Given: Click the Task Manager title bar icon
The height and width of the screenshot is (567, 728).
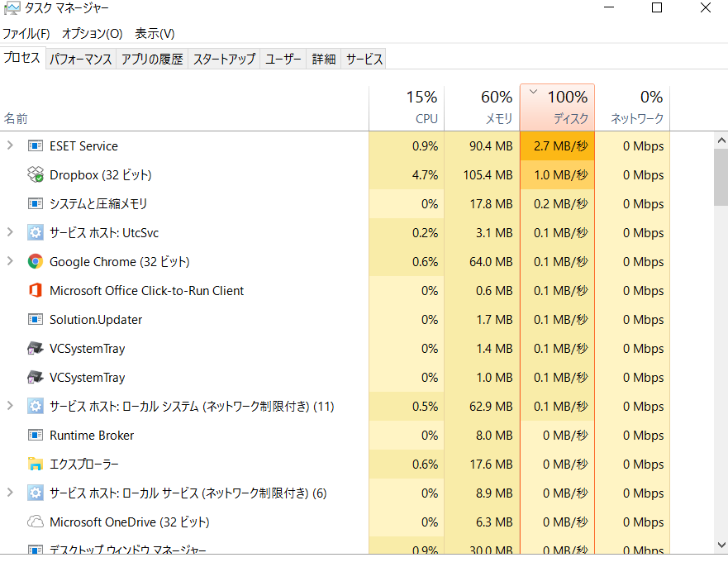Looking at the screenshot, I should click(x=12, y=8).
